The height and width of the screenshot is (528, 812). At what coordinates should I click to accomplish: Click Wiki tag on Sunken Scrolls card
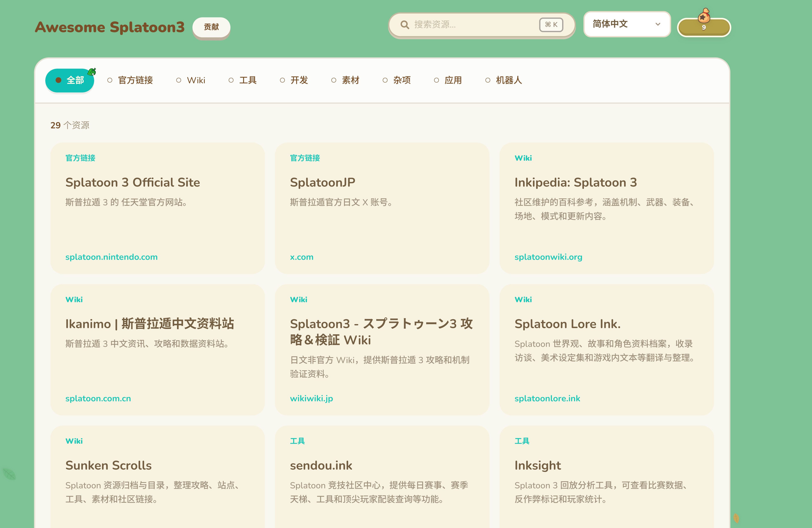74,441
